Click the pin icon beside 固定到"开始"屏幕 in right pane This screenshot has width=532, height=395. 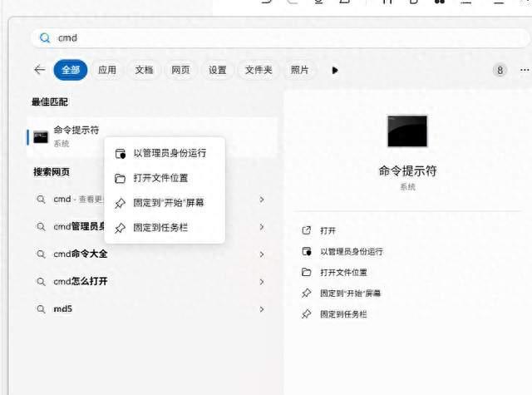(x=307, y=293)
